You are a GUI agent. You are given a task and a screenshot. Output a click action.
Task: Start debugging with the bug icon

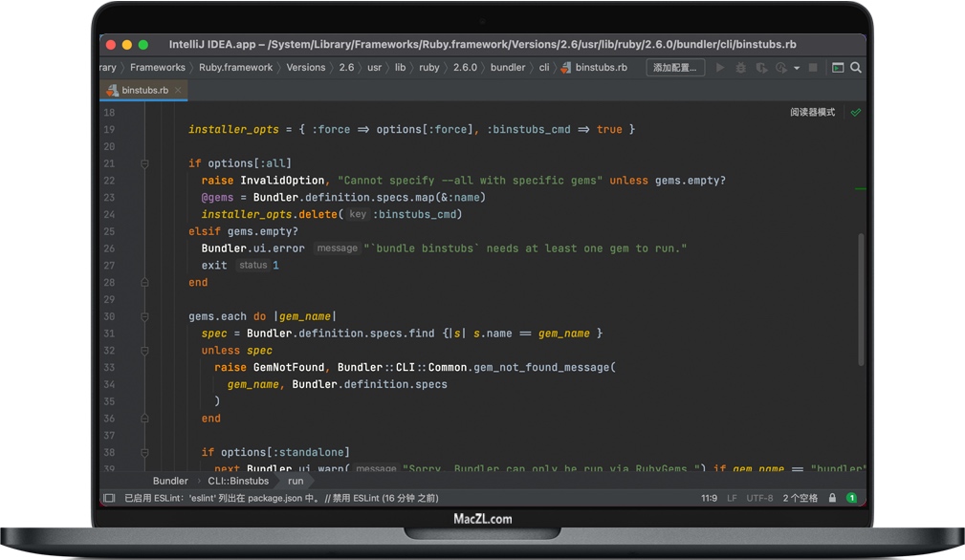point(740,68)
